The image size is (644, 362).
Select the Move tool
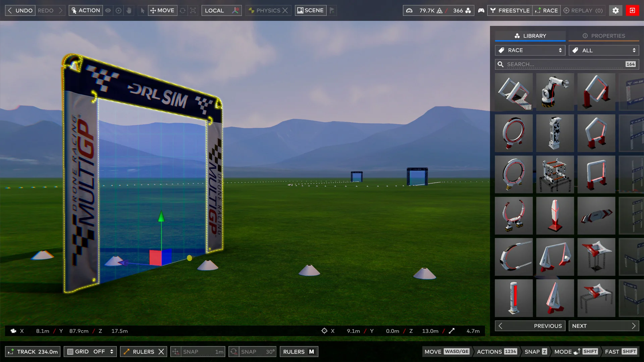click(x=162, y=10)
